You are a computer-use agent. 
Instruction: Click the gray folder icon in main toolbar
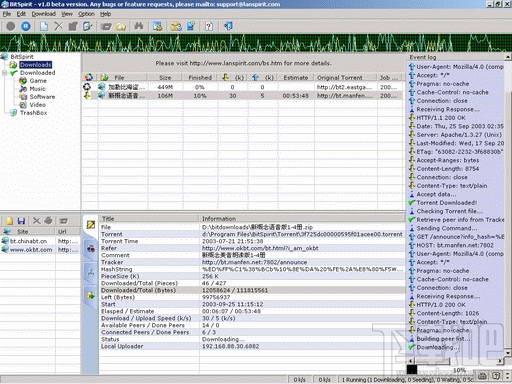point(106,26)
